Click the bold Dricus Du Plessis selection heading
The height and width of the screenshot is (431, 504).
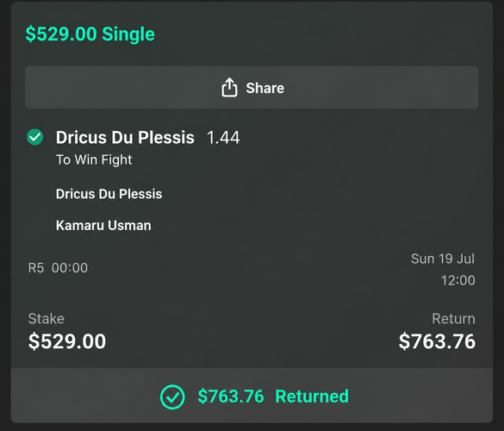[x=125, y=138]
